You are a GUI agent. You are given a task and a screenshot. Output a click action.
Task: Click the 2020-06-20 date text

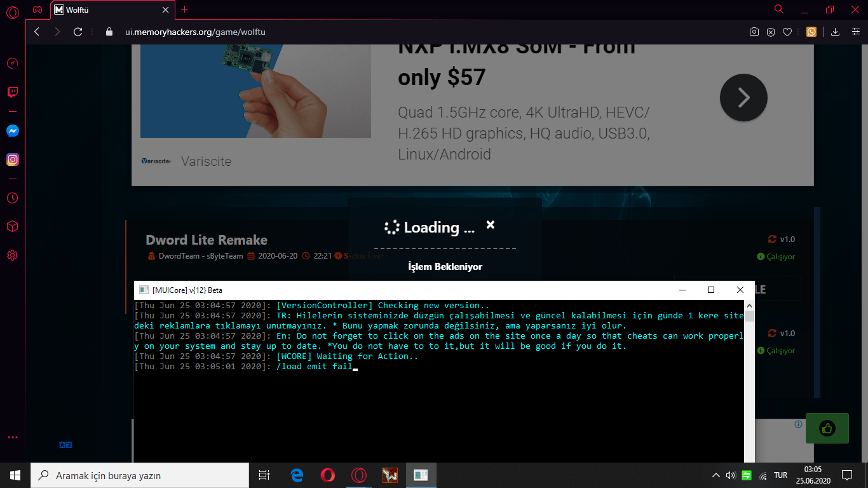click(x=277, y=256)
